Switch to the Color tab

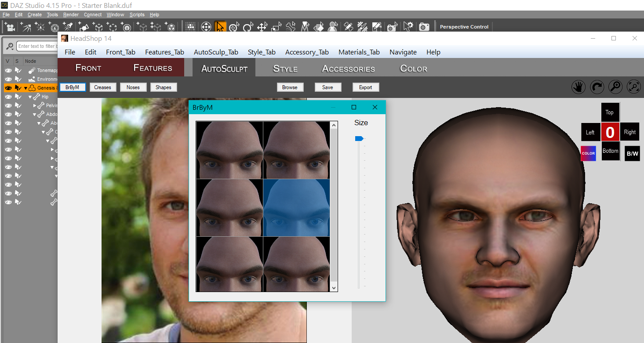pyautogui.click(x=414, y=69)
